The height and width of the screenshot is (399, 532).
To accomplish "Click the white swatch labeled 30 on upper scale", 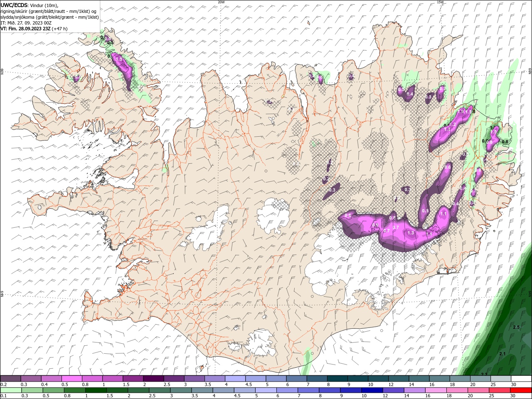I will point(521,379).
